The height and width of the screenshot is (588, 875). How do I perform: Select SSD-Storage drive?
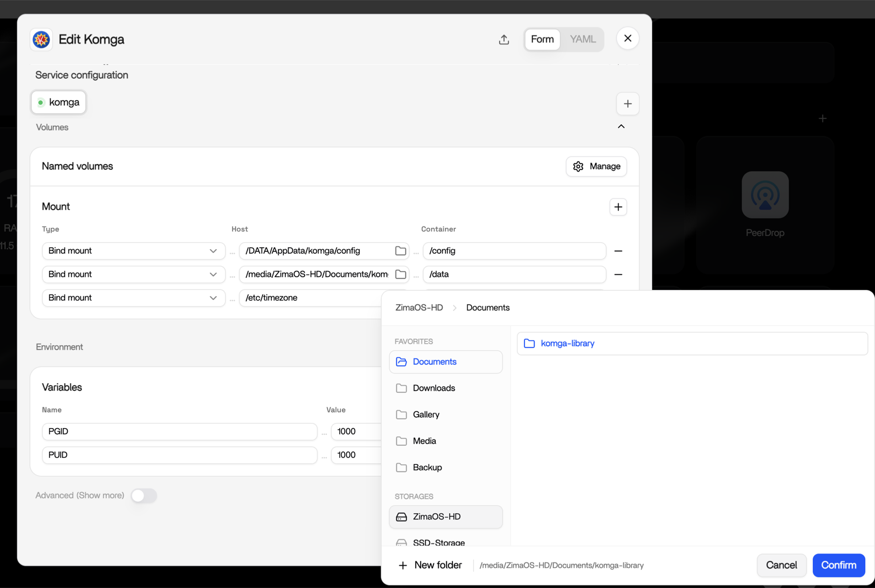(x=446, y=541)
